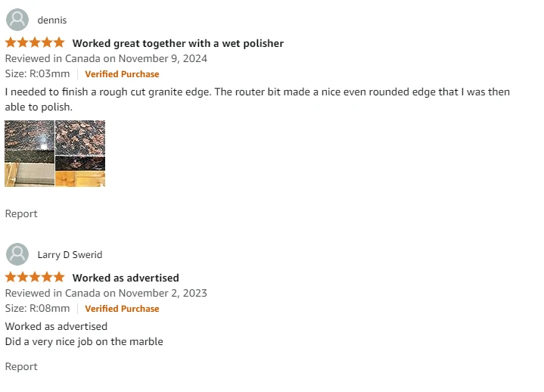Report Larry D Swerid's marble review
Screen dimensions: 544x392
[x=21, y=367]
